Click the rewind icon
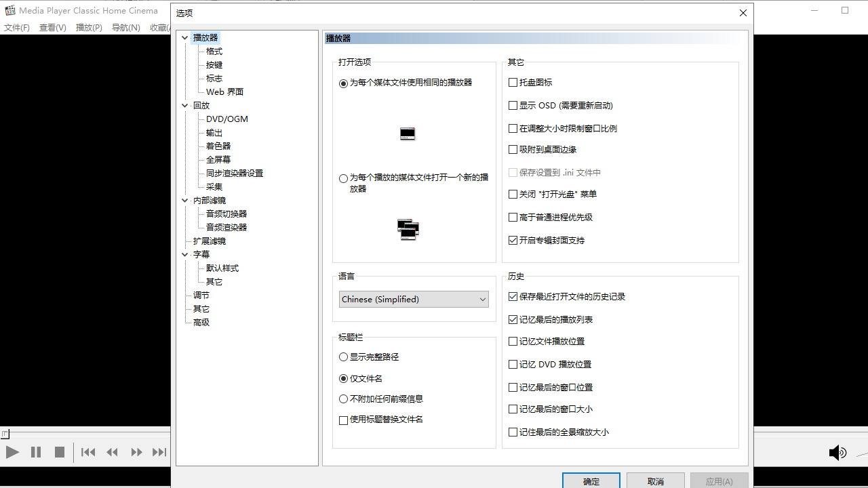The height and width of the screenshot is (488, 868). [x=112, y=452]
